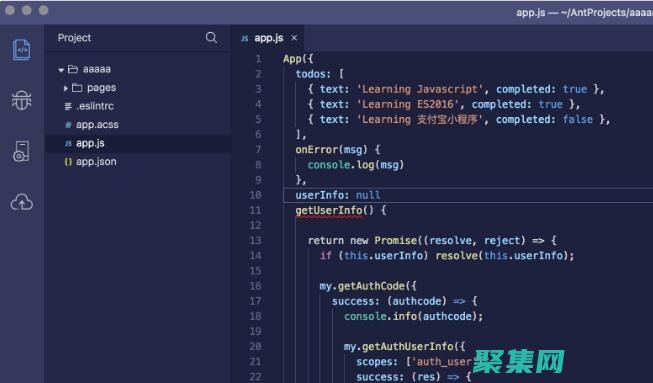This screenshot has width=653, height=383.
Task: Open the app.json file
Action: pyautogui.click(x=96, y=162)
